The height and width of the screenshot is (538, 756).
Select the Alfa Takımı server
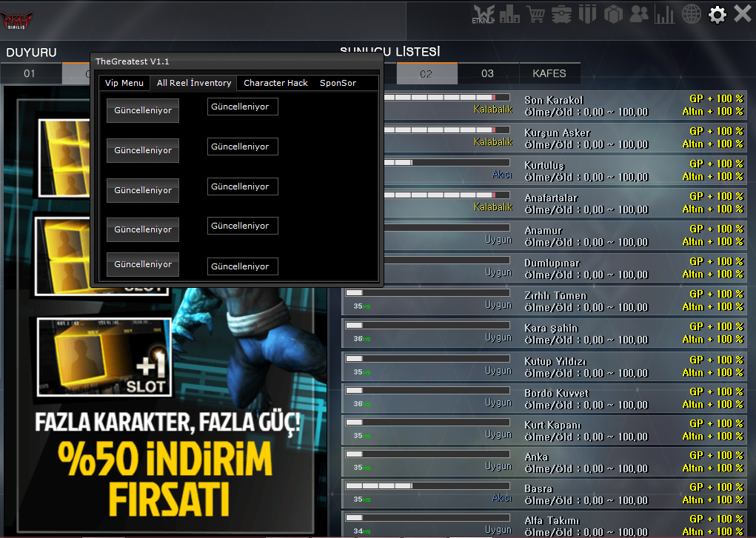(543, 525)
